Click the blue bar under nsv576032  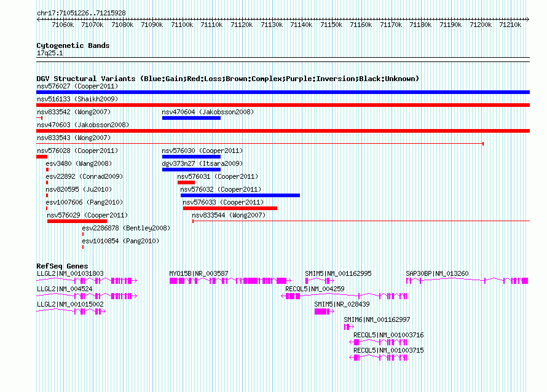240,195
